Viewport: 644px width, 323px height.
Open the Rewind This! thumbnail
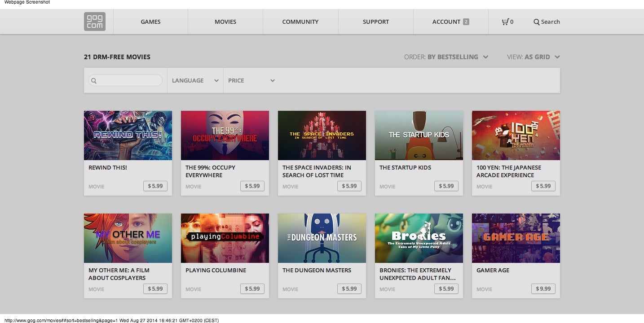click(x=128, y=135)
